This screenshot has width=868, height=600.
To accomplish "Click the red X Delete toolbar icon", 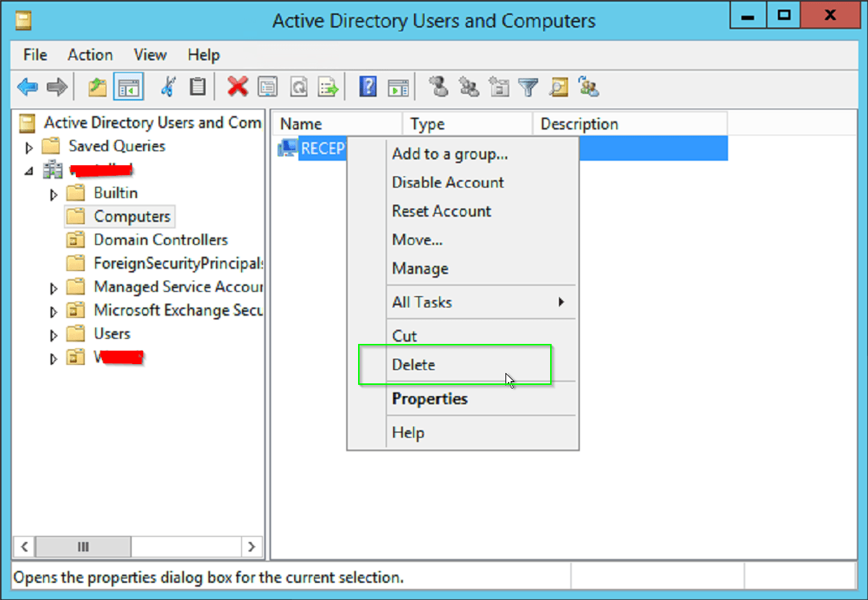I will point(237,87).
